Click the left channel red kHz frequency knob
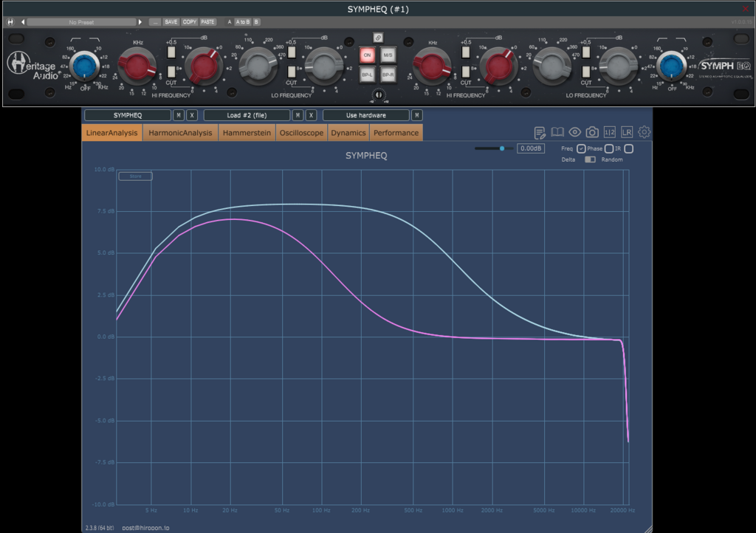 (x=137, y=66)
